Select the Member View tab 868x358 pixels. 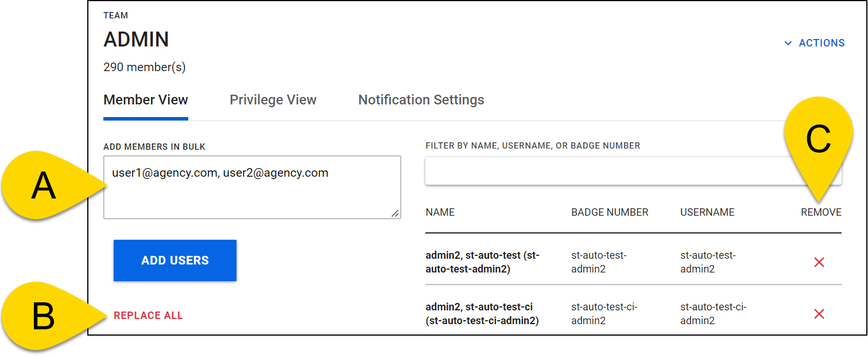tap(146, 99)
